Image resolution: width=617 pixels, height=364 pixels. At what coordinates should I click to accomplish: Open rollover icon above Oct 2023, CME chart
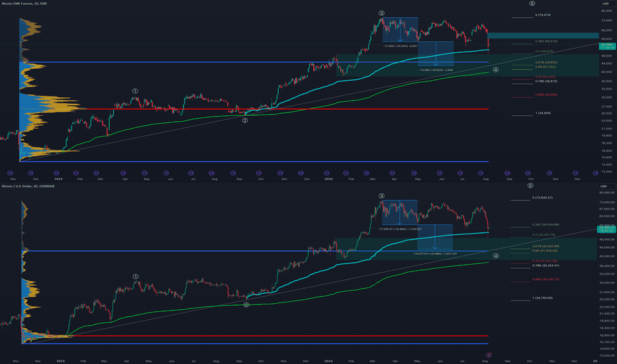(x=258, y=173)
